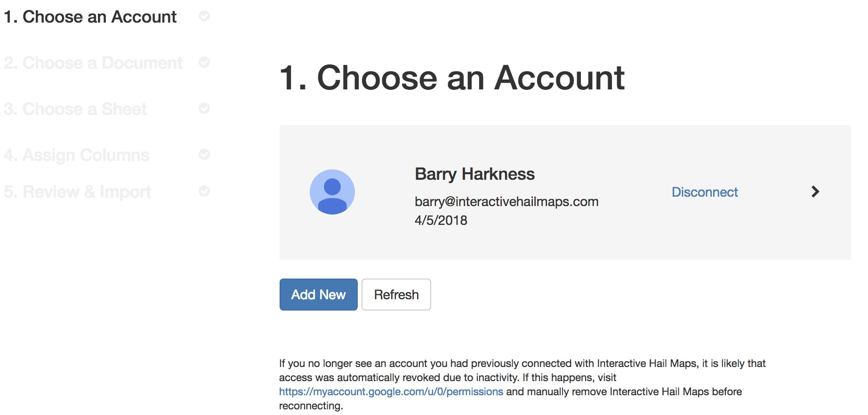Screen dimensions: 868x415
Task: Go to step 4. Assign Columns
Action: [77, 155]
